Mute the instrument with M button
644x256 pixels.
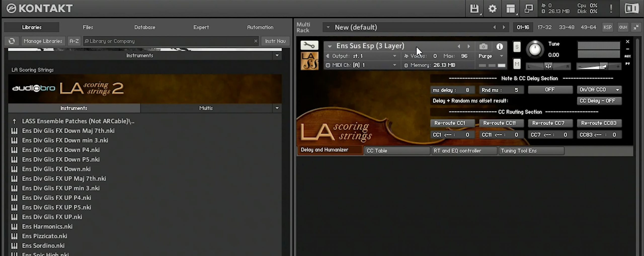[x=517, y=64]
